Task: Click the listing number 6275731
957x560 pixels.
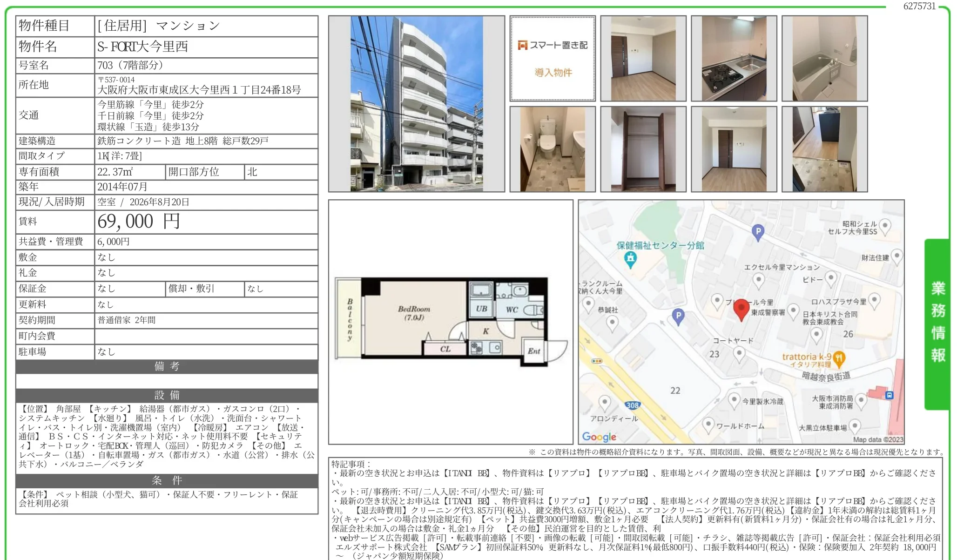Action: (x=919, y=6)
